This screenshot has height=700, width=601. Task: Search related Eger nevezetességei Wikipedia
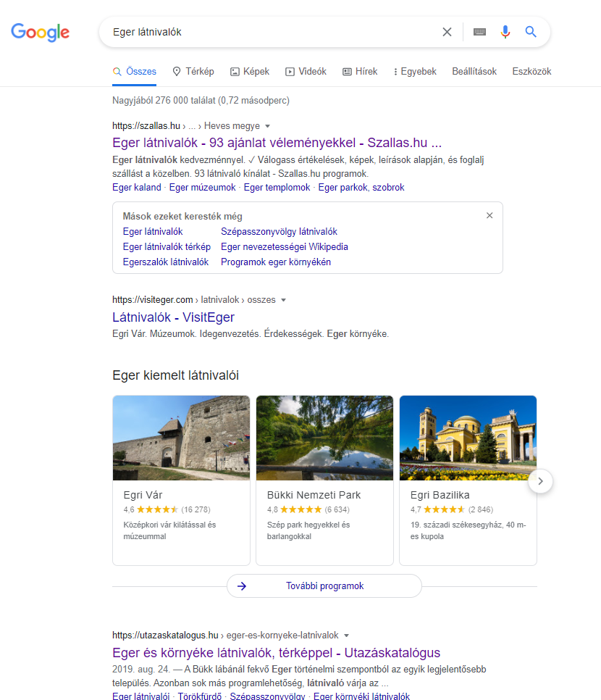point(285,247)
